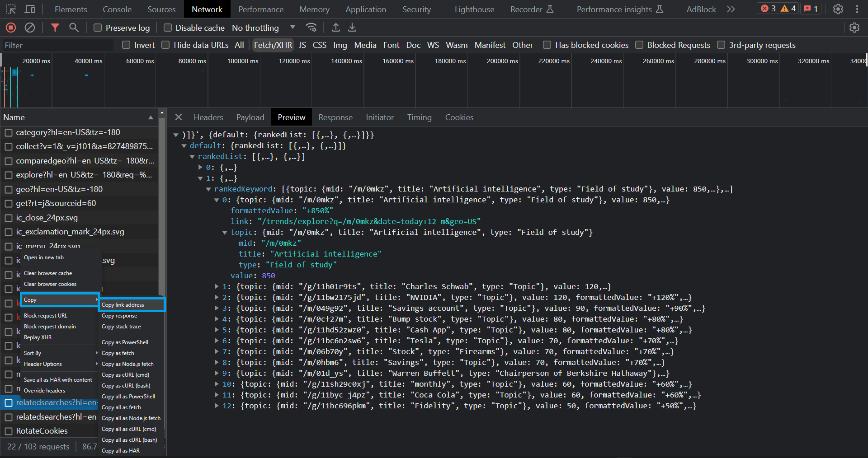This screenshot has width=868, height=458.
Task: Click the inspect element picker icon
Action: (x=11, y=9)
